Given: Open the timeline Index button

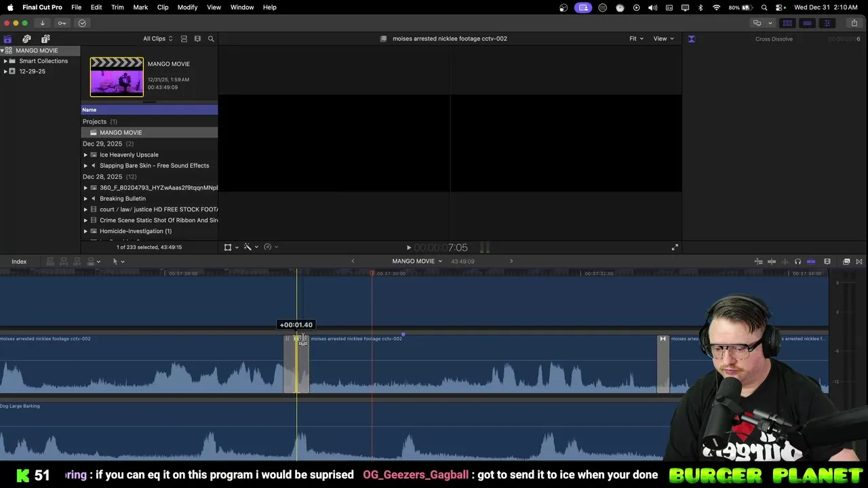Looking at the screenshot, I should coord(19,262).
